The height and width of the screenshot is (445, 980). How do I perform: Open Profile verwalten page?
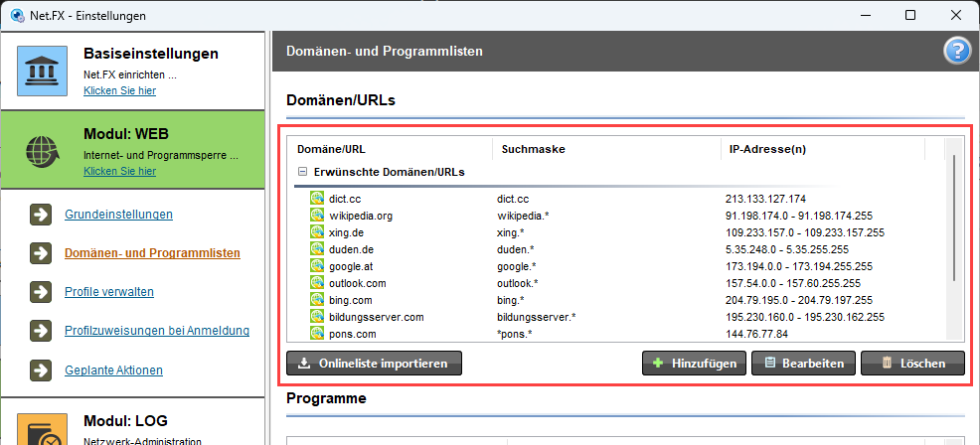coord(109,292)
